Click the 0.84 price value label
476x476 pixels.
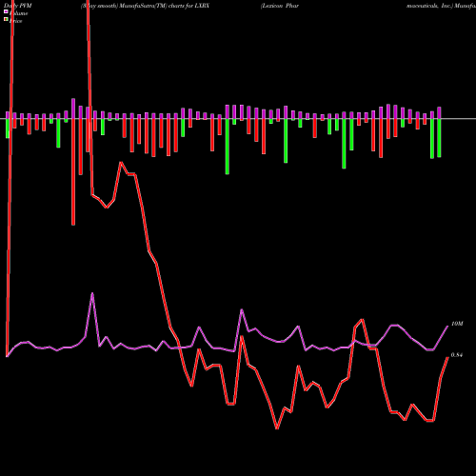pos(457,355)
